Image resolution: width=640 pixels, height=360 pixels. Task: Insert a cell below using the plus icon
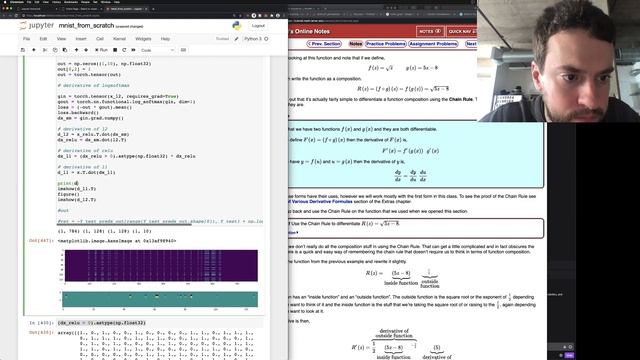[34, 50]
